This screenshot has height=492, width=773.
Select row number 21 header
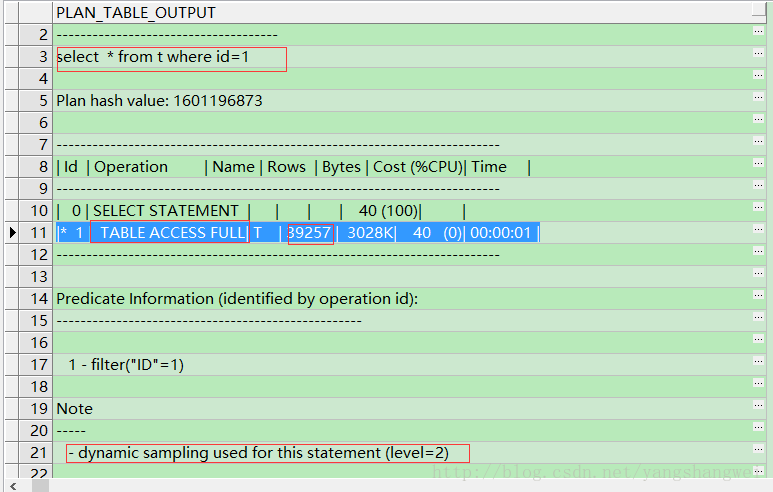tap(35, 453)
